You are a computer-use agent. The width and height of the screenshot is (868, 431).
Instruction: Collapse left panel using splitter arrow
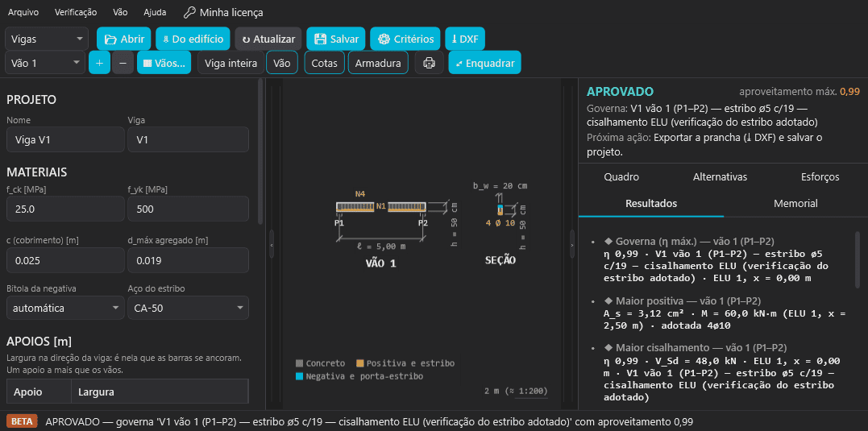pyautogui.click(x=272, y=244)
